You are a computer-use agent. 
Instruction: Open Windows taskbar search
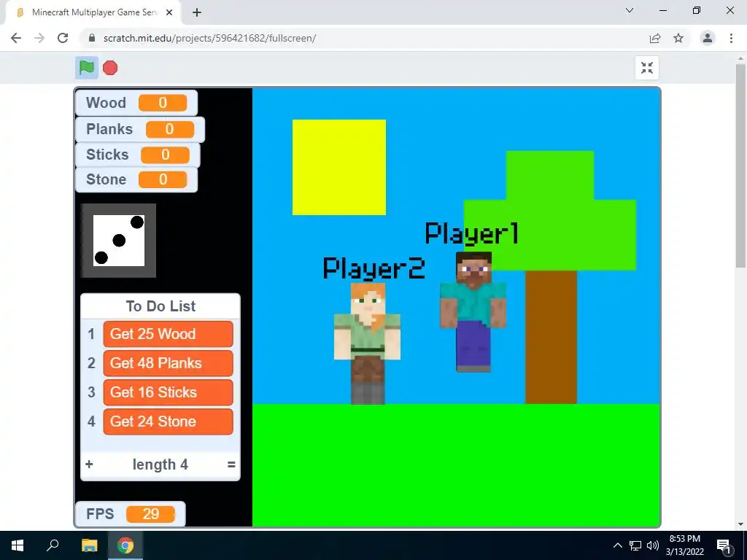[x=53, y=545]
